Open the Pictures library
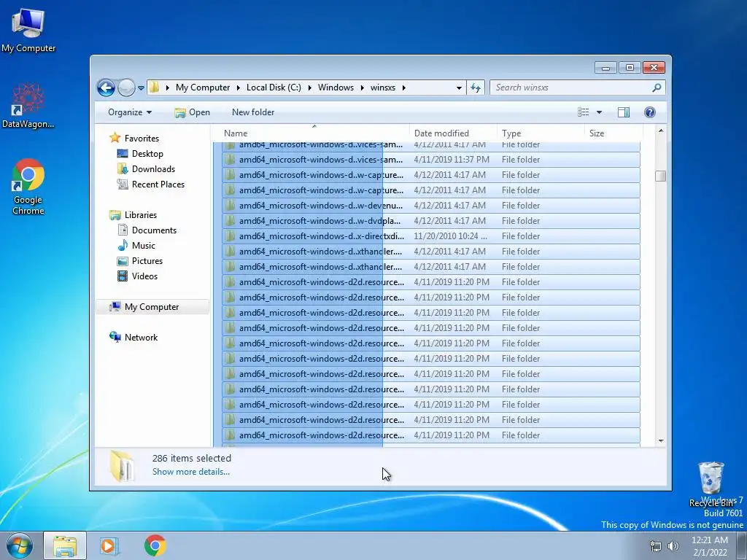The height and width of the screenshot is (560, 747). tap(147, 261)
